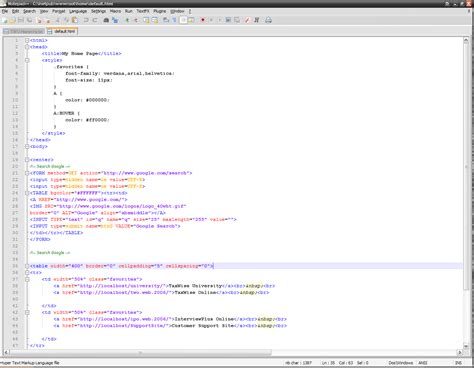Click the vertical scrollbar thumb

466,167
